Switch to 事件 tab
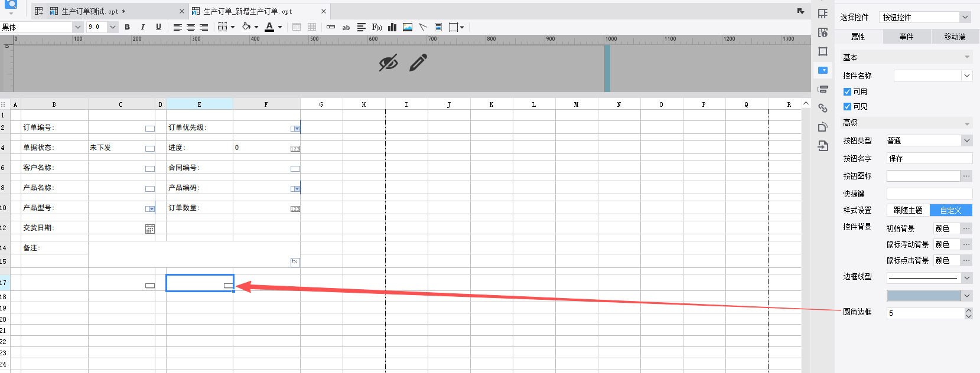The width and height of the screenshot is (980, 373). coord(907,37)
